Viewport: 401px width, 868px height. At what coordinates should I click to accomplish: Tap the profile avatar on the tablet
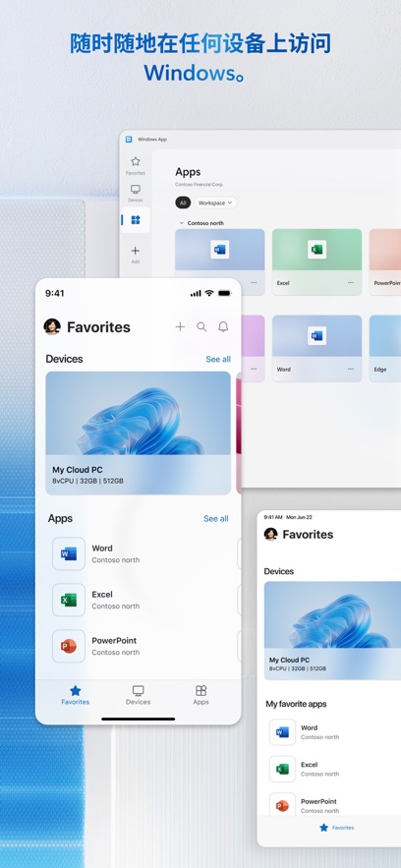coord(270,534)
